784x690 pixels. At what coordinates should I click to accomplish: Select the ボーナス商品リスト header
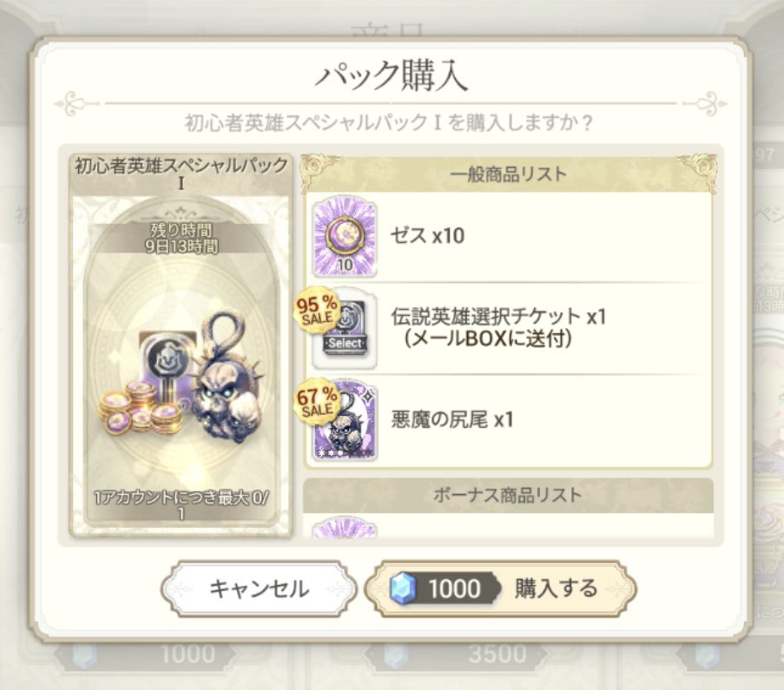point(508,495)
